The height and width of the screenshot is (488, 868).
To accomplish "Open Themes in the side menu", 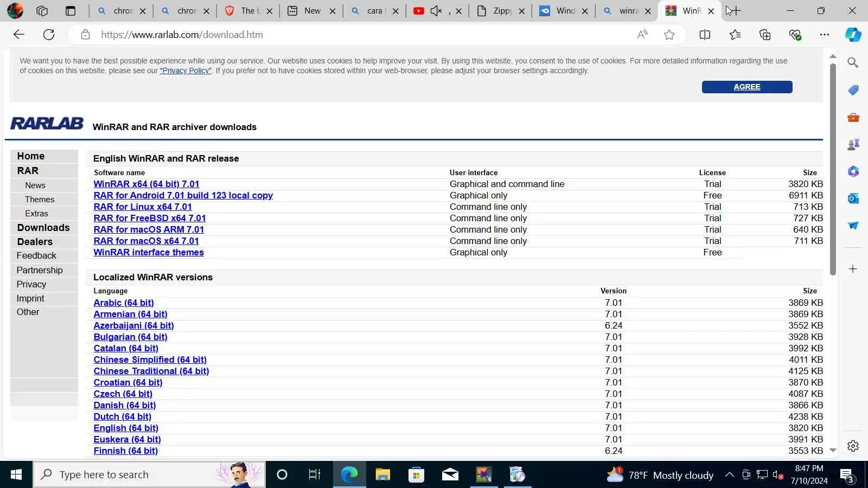I will (x=40, y=200).
